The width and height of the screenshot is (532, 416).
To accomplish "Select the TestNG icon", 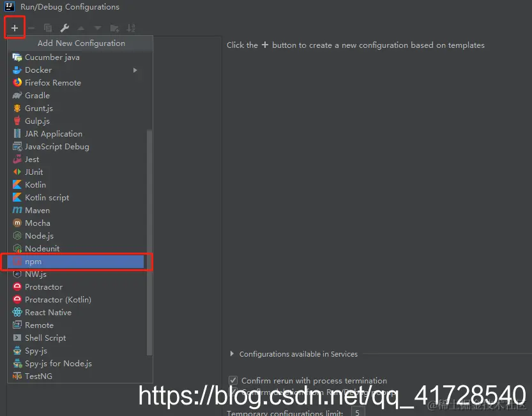I will coord(17,376).
